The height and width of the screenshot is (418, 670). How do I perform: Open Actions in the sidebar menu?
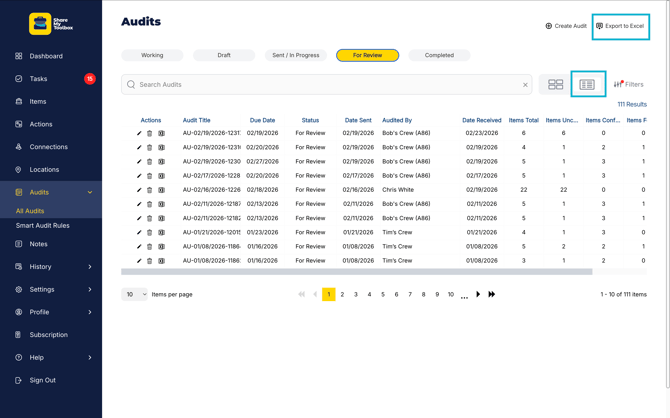click(x=41, y=124)
